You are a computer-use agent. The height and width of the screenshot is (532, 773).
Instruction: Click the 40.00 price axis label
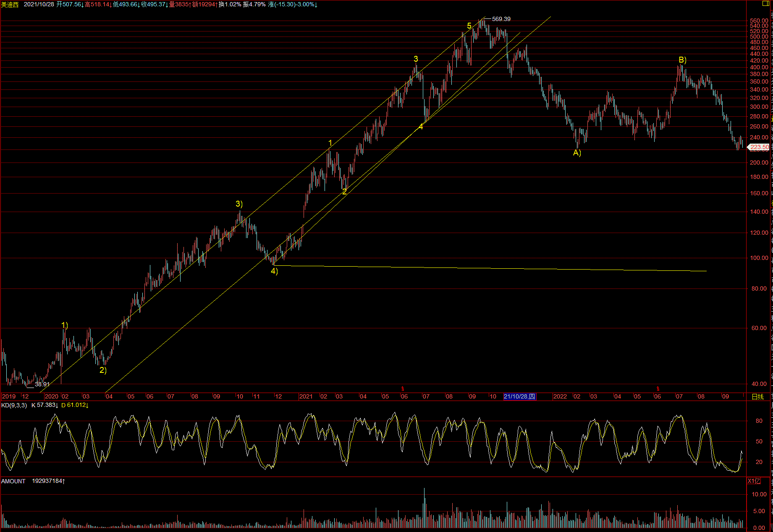pos(759,384)
